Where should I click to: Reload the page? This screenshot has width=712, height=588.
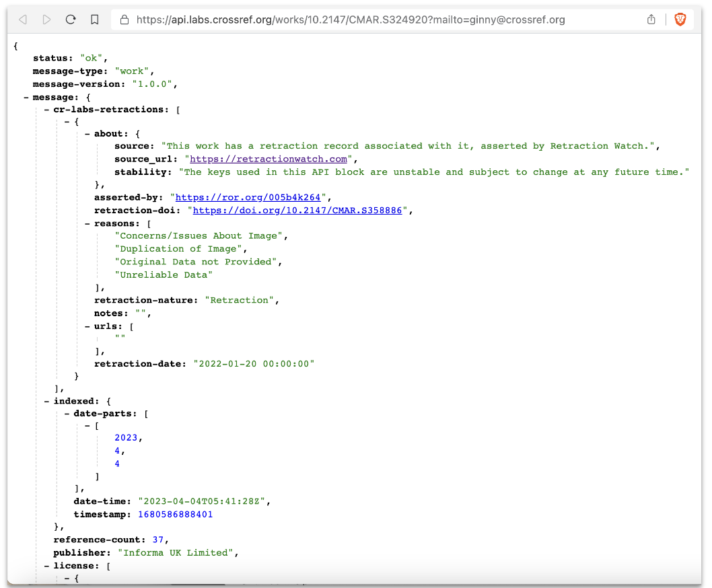pos(71,20)
